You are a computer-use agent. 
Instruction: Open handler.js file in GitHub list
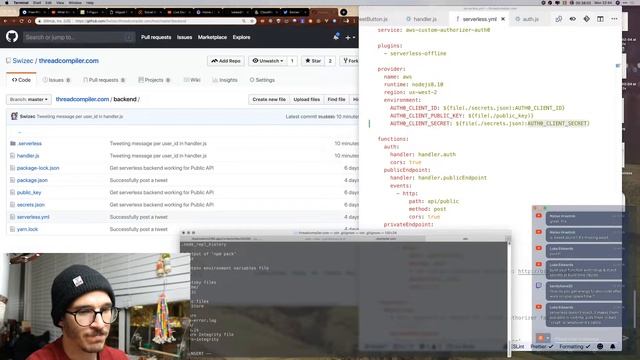(28, 156)
